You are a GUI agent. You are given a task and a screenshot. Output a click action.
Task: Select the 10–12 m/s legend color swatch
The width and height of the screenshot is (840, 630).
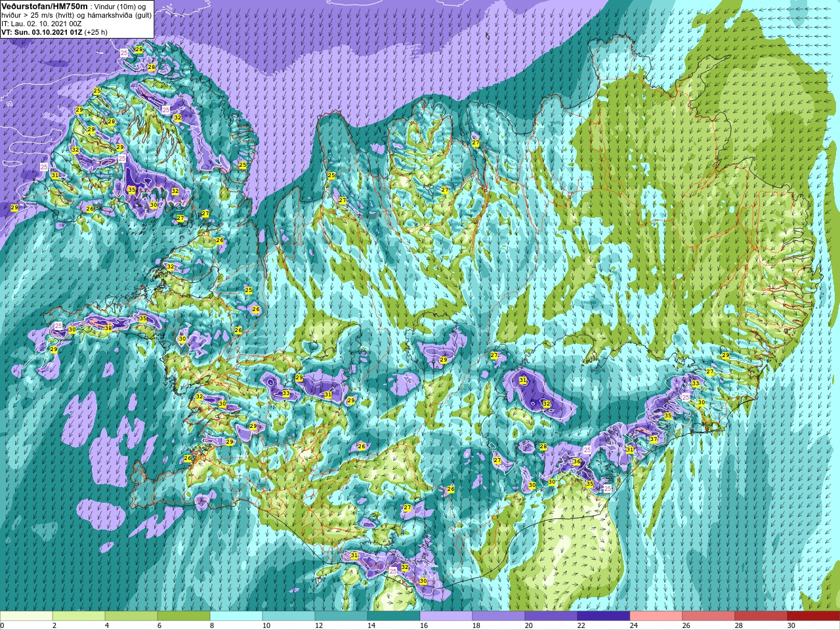289,616
